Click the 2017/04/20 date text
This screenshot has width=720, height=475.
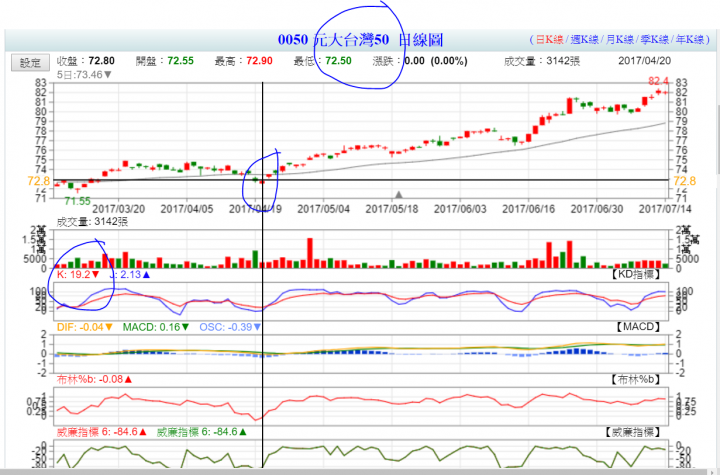(x=644, y=61)
